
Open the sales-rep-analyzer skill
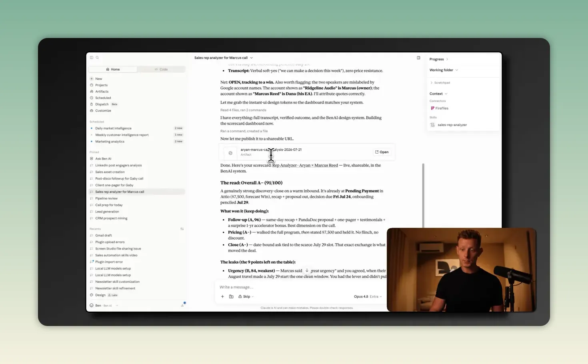click(x=448, y=125)
